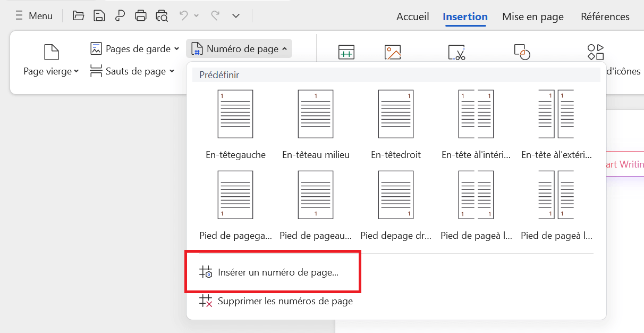644x333 pixels.
Task: Open the hamburger Menu button
Action: tap(34, 16)
